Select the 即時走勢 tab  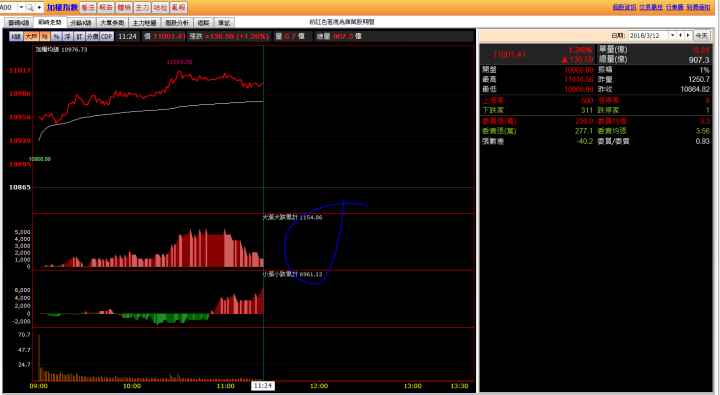[x=50, y=22]
